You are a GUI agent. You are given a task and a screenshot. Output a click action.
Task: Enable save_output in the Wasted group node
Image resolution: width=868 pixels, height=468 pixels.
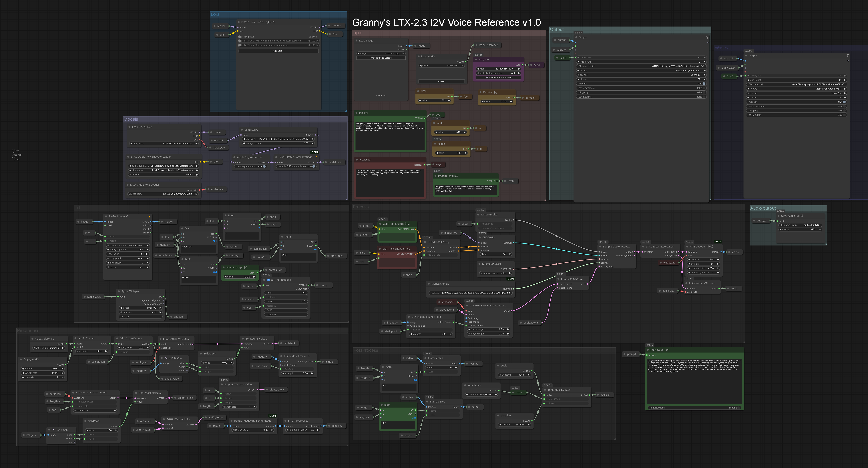click(844, 115)
